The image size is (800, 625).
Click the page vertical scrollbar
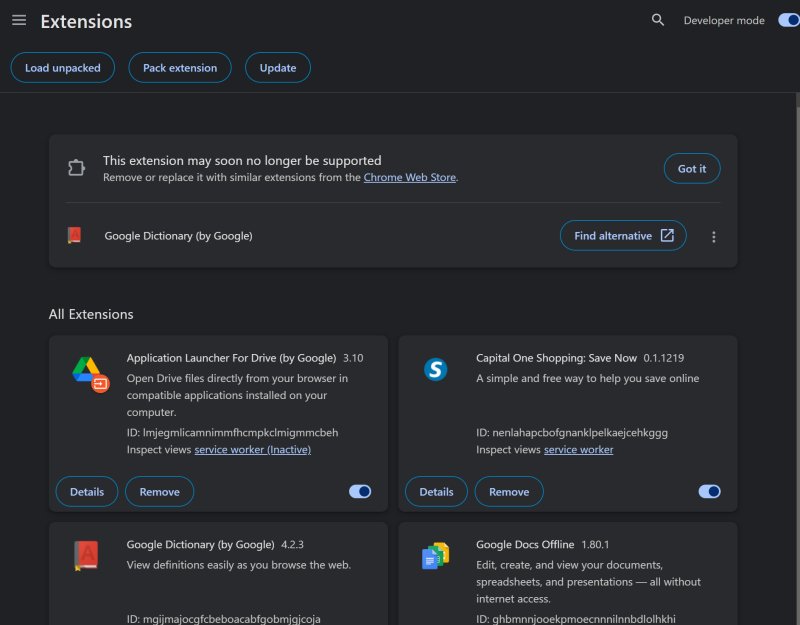(796, 300)
